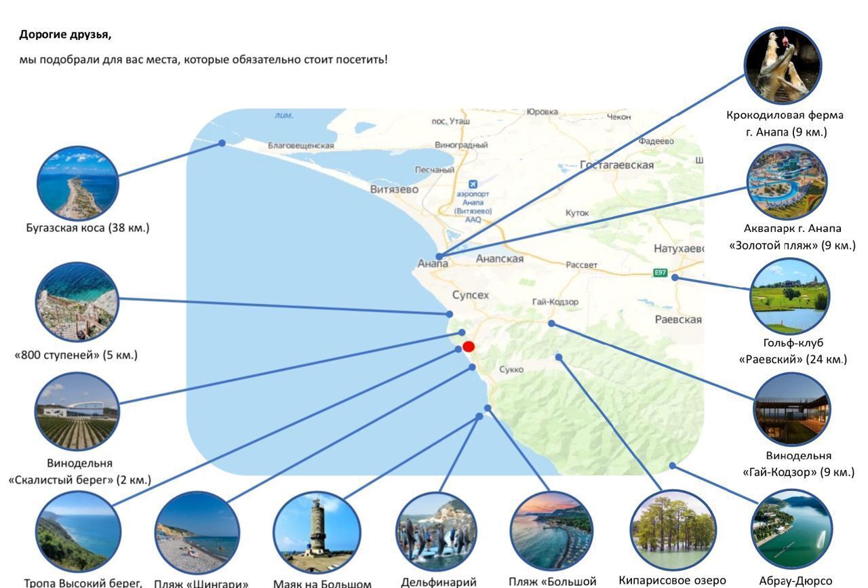Click the 'Виноградный' label on map
The width and height of the screenshot is (868, 588).
coord(461,145)
